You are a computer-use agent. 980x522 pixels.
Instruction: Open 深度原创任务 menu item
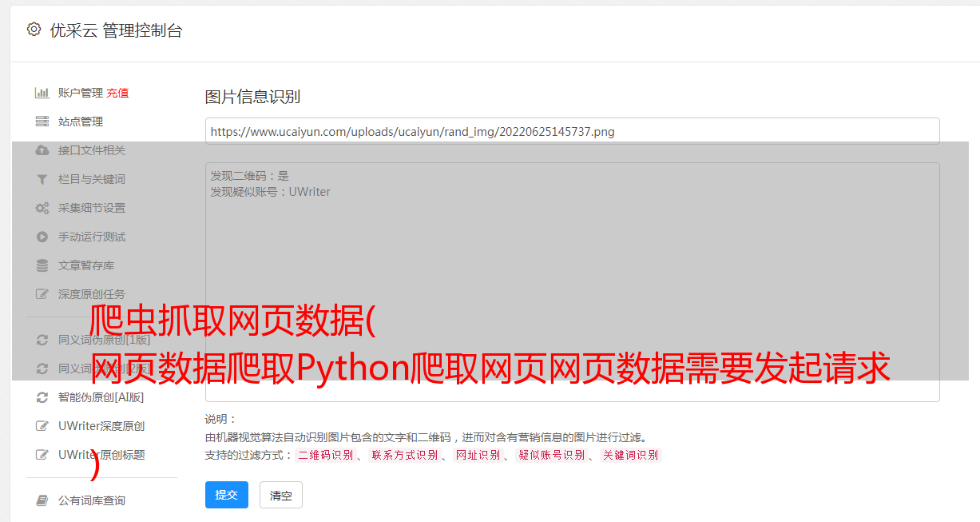(92, 294)
